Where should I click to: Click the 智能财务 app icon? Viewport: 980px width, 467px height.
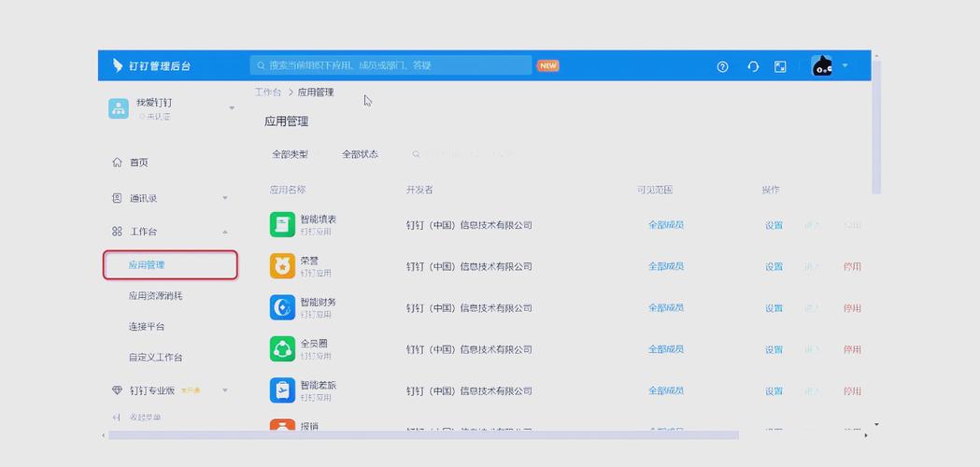[x=282, y=307]
